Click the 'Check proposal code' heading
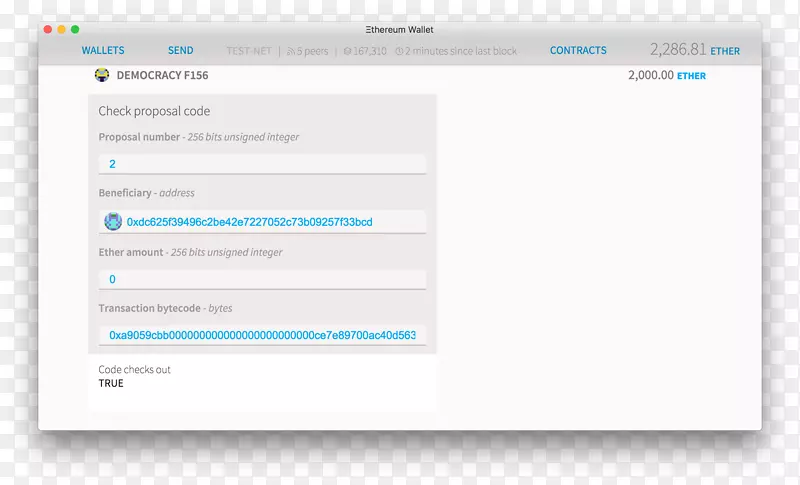Viewport: 800px width, 485px height. click(154, 111)
